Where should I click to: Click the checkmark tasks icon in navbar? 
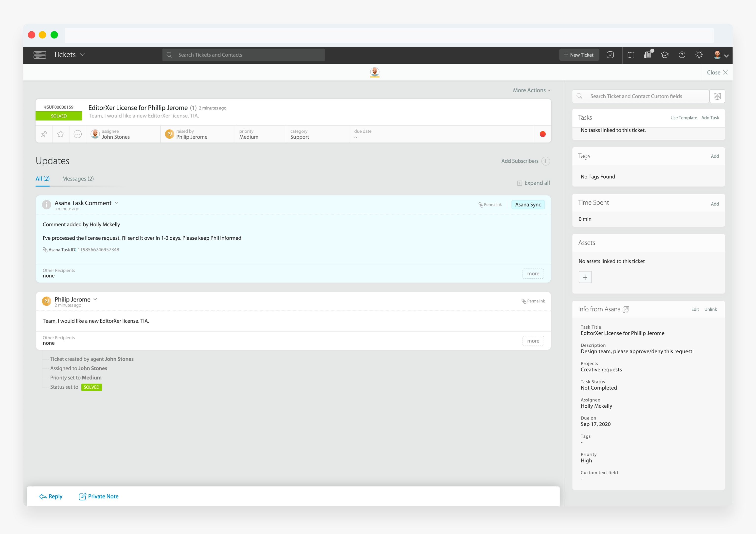coord(610,55)
